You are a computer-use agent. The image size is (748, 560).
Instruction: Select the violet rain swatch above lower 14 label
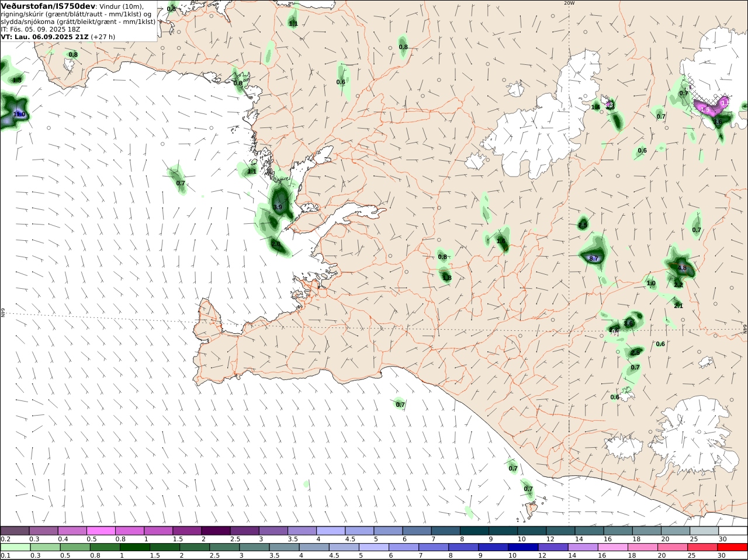[x=583, y=547]
